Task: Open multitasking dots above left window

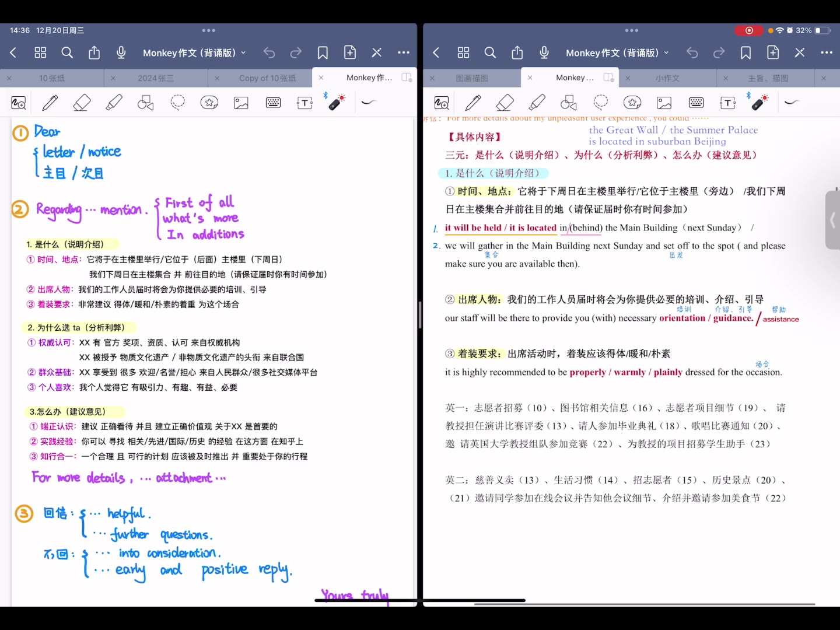Action: click(x=209, y=30)
